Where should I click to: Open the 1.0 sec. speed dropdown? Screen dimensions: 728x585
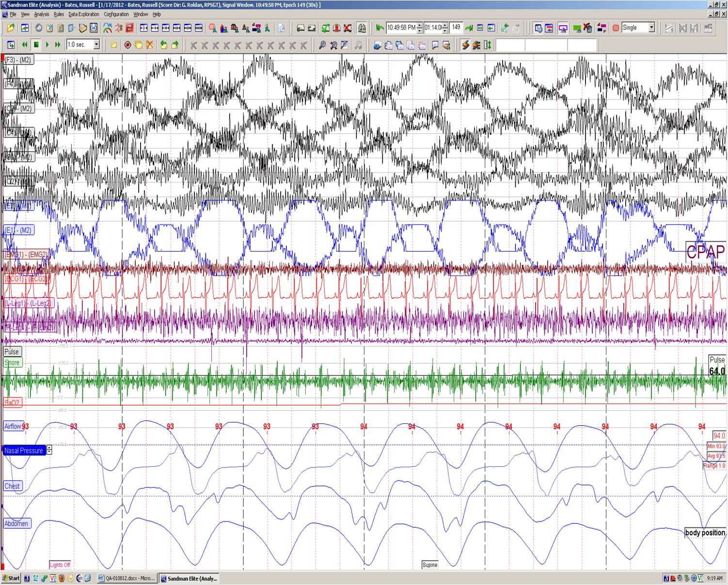(96, 45)
